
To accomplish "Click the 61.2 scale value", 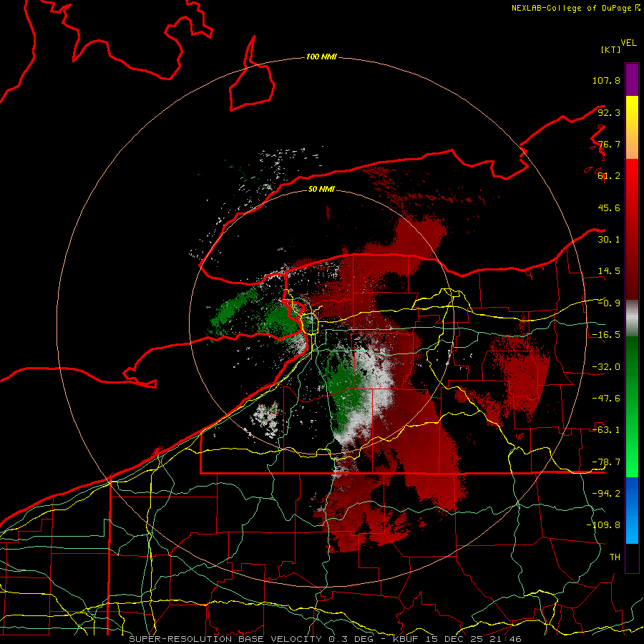I will point(609,176).
